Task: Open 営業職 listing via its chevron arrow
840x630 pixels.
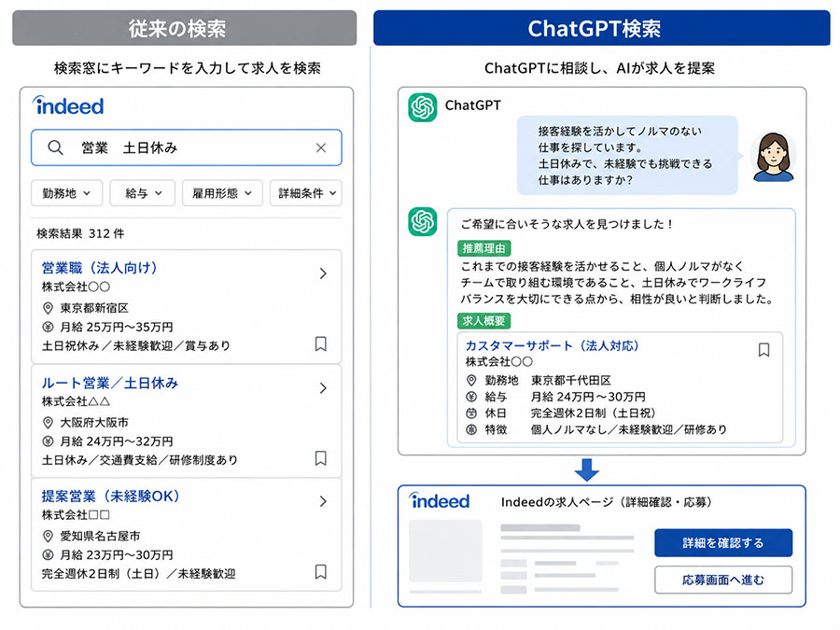Action: click(323, 273)
